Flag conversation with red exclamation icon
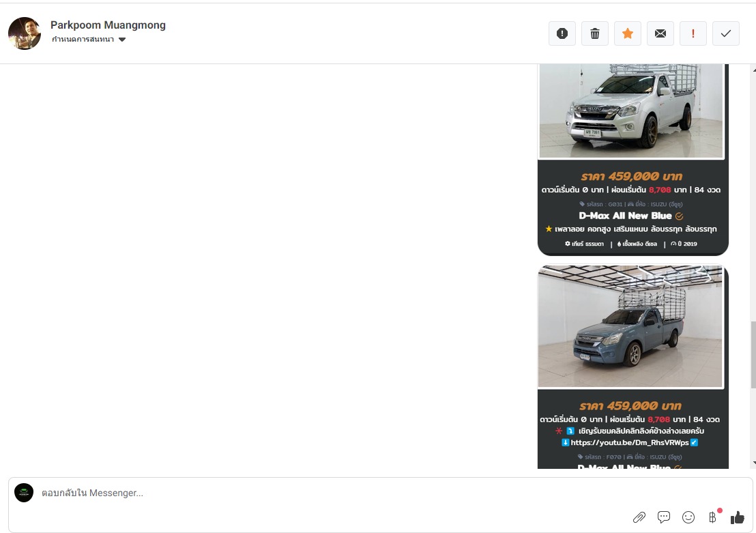 click(693, 33)
